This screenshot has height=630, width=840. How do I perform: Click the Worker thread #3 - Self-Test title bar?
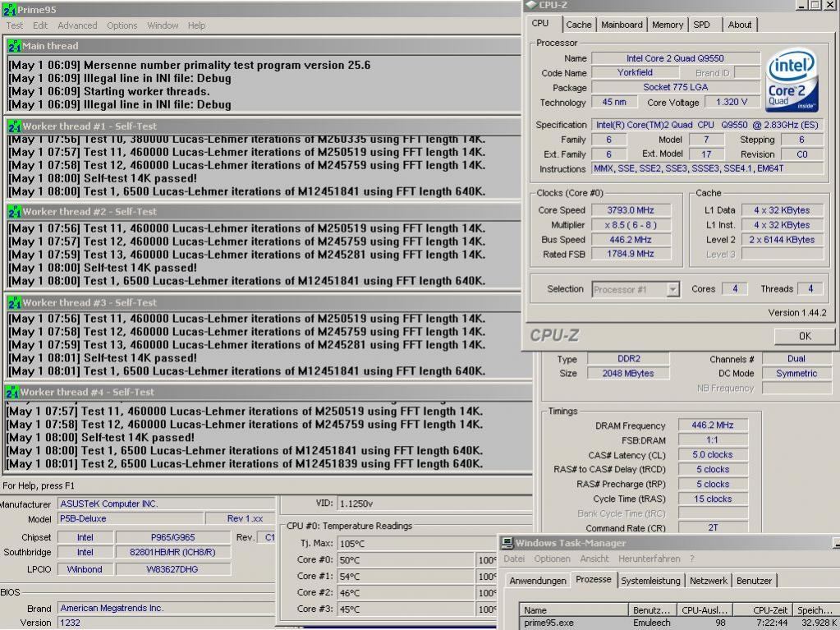pyautogui.click(x=264, y=302)
